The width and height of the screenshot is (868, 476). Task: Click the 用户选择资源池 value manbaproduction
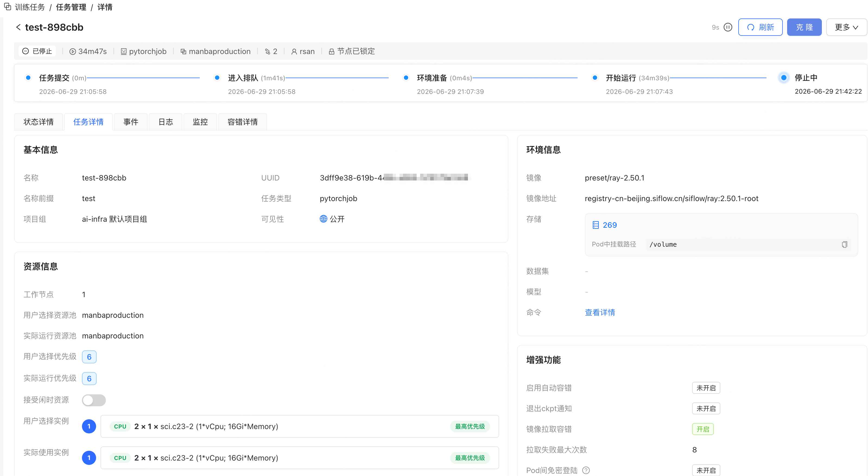pos(113,315)
